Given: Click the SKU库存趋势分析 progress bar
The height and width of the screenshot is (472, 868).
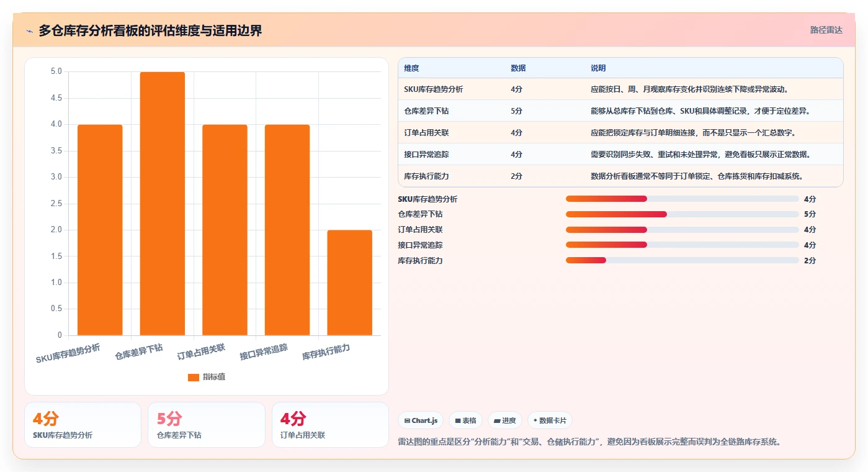Looking at the screenshot, I should tap(682, 199).
